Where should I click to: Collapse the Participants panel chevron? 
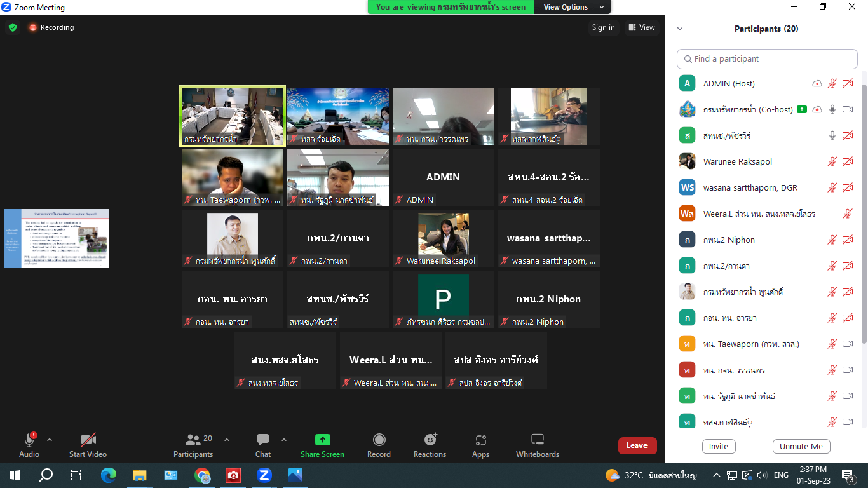pyautogui.click(x=680, y=29)
